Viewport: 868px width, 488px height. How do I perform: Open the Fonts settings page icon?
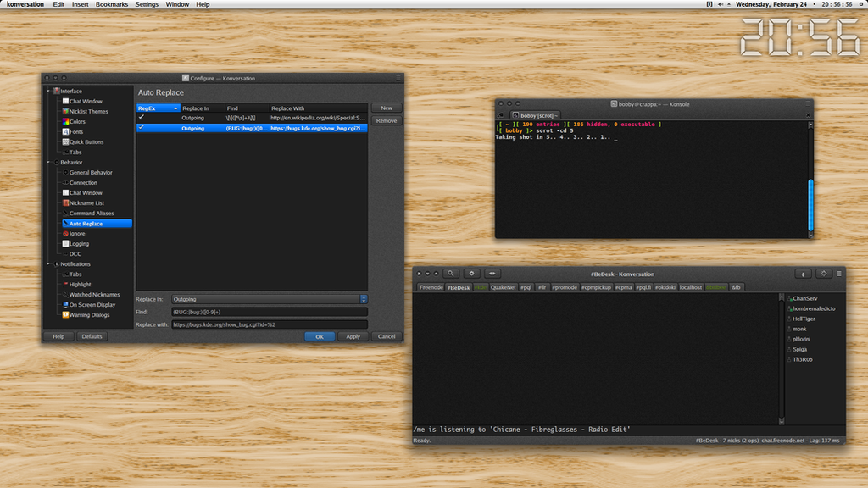tap(65, 131)
